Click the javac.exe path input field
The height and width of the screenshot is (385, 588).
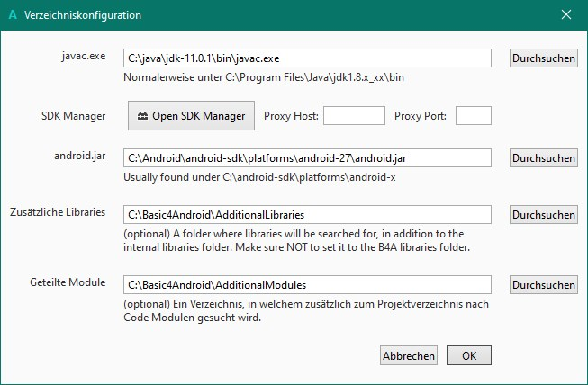pos(307,58)
